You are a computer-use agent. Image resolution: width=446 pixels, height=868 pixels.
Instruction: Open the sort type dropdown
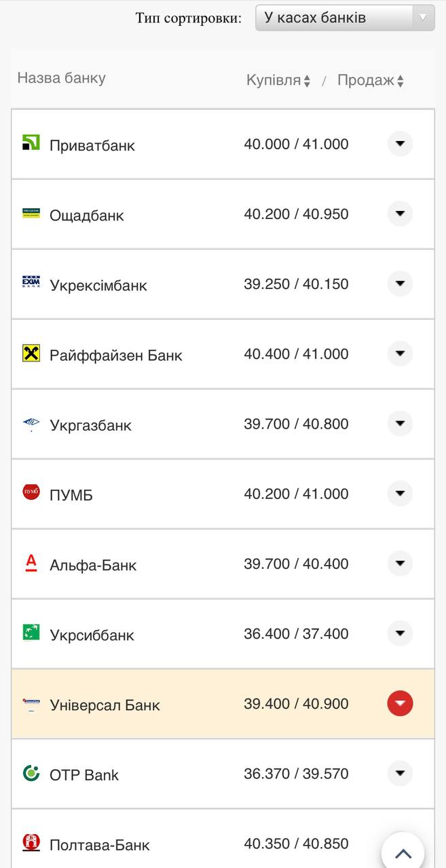pos(345,18)
